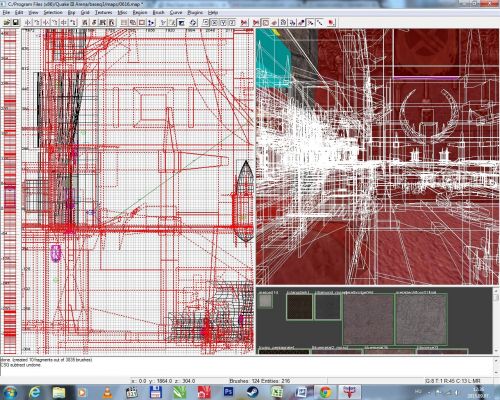Open the Plugins menu
Image resolution: width=500 pixels, height=400 pixels.
195,12
